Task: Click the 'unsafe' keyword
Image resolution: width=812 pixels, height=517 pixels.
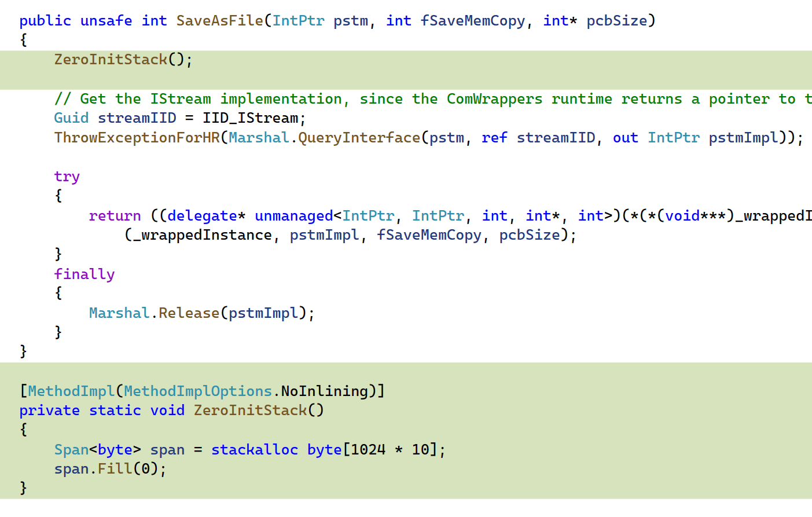Action: pyautogui.click(x=106, y=21)
